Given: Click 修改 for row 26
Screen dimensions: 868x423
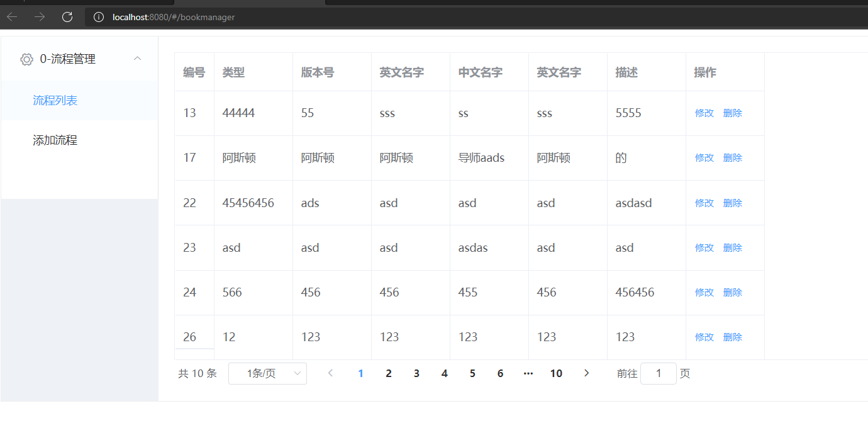Looking at the screenshot, I should (x=704, y=337).
